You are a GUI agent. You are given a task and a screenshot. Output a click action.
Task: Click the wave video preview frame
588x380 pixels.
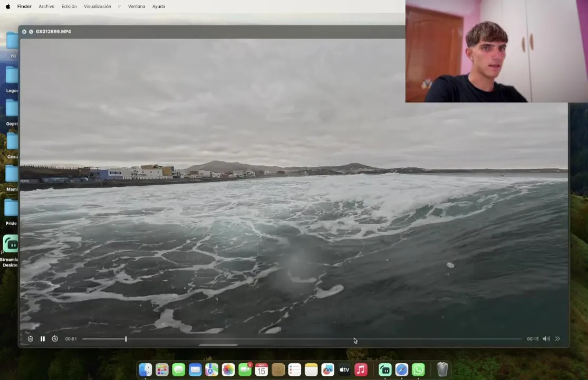pyautogui.click(x=294, y=186)
